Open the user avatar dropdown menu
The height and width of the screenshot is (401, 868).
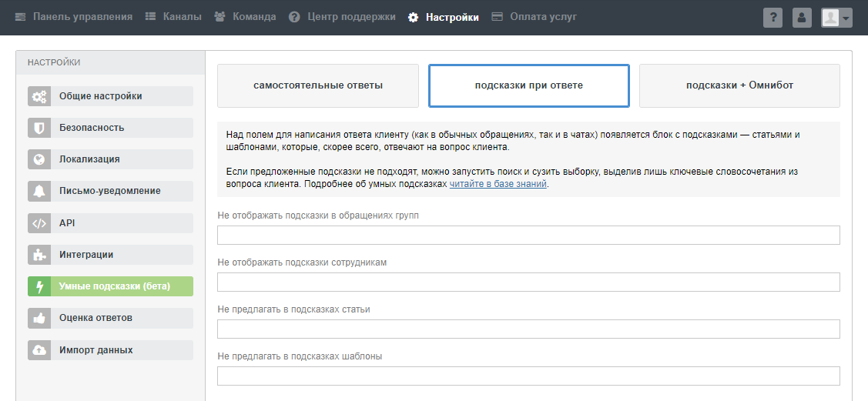pos(836,18)
